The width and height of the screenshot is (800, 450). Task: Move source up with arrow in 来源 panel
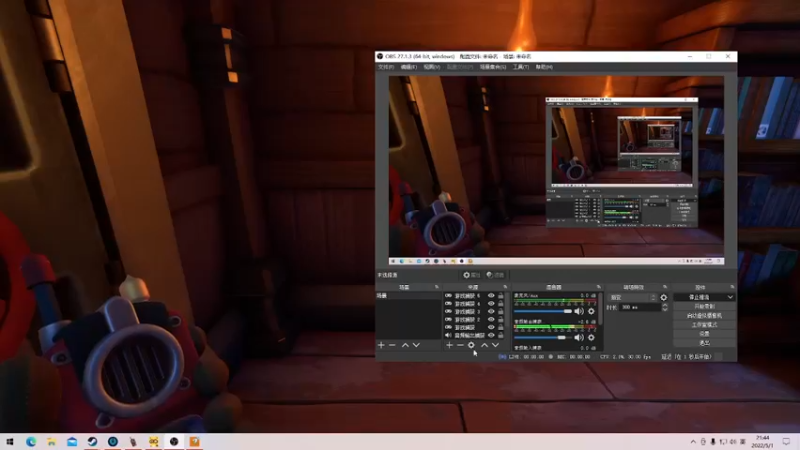point(485,345)
